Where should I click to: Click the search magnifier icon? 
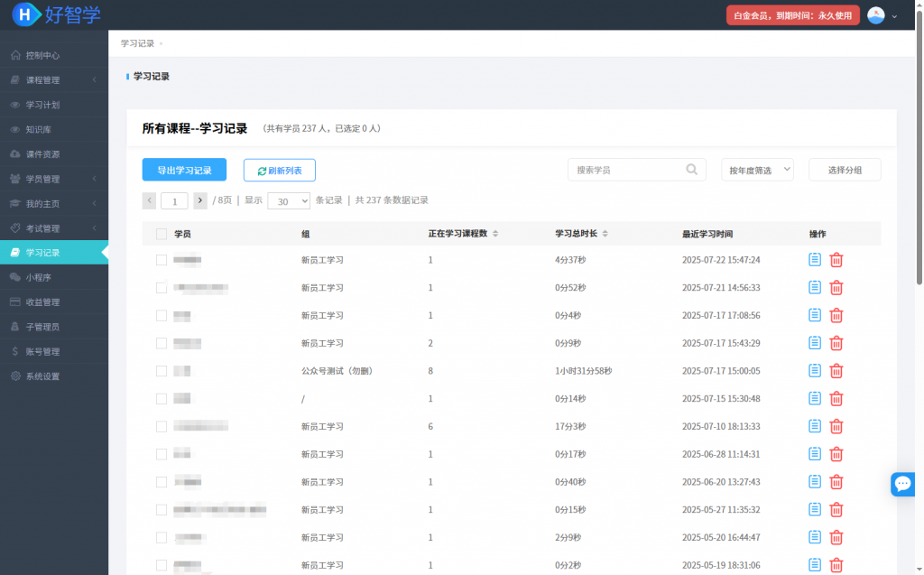coord(691,170)
